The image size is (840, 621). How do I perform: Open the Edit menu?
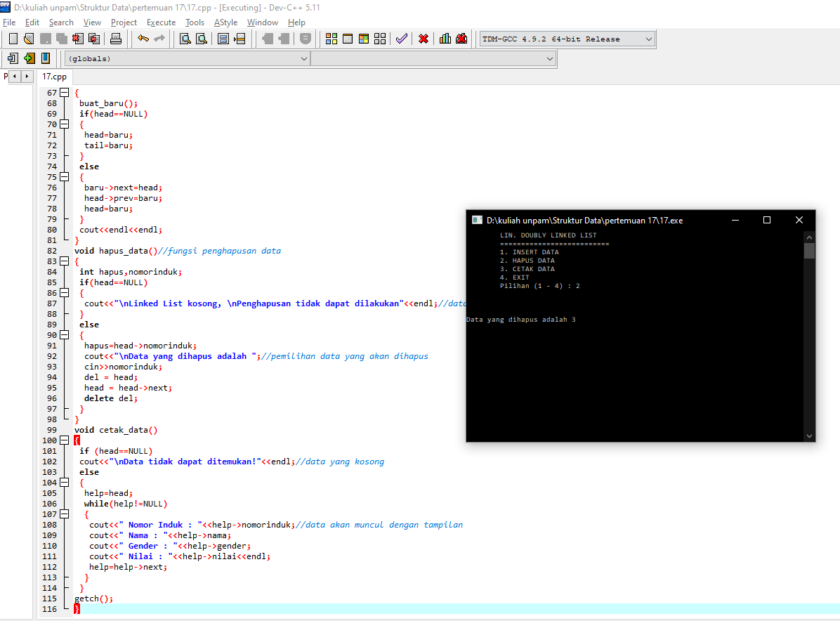pos(32,22)
